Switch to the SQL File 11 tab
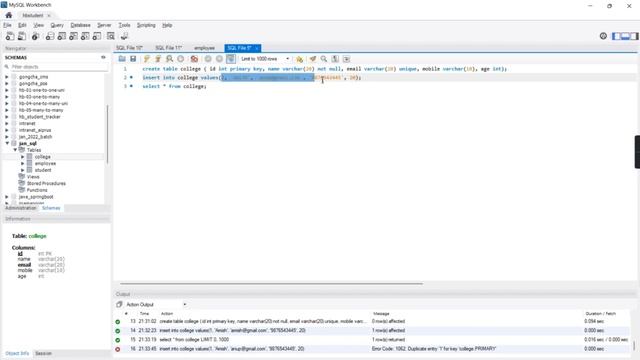This screenshot has height=360, width=640. [169, 48]
